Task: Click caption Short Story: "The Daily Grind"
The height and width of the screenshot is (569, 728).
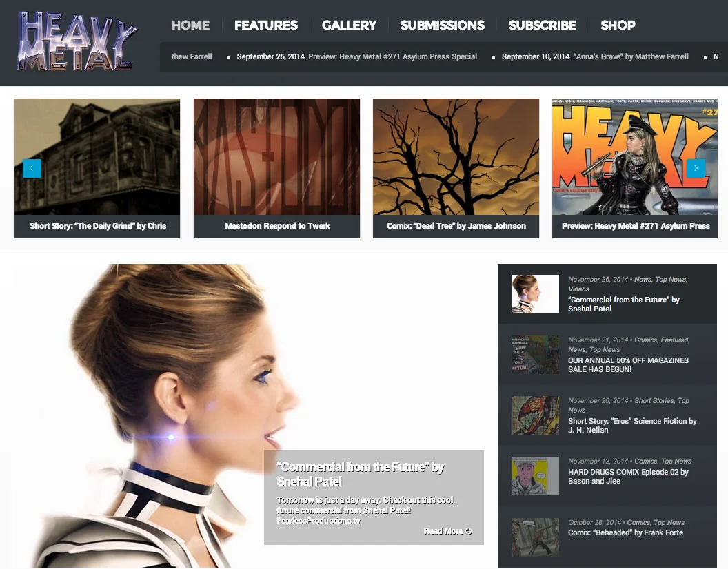Action: 98,226
